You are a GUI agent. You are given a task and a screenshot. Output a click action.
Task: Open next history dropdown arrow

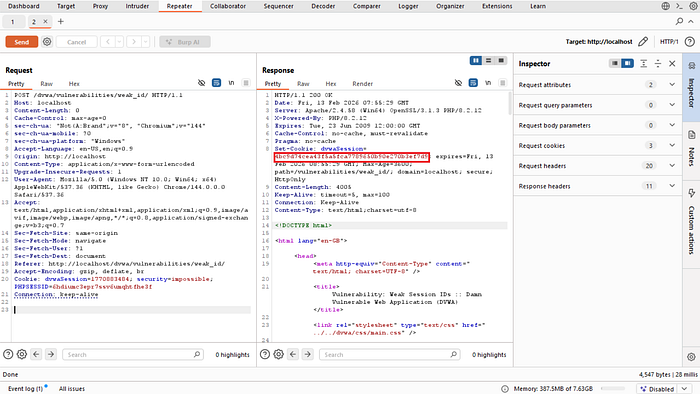(146, 42)
